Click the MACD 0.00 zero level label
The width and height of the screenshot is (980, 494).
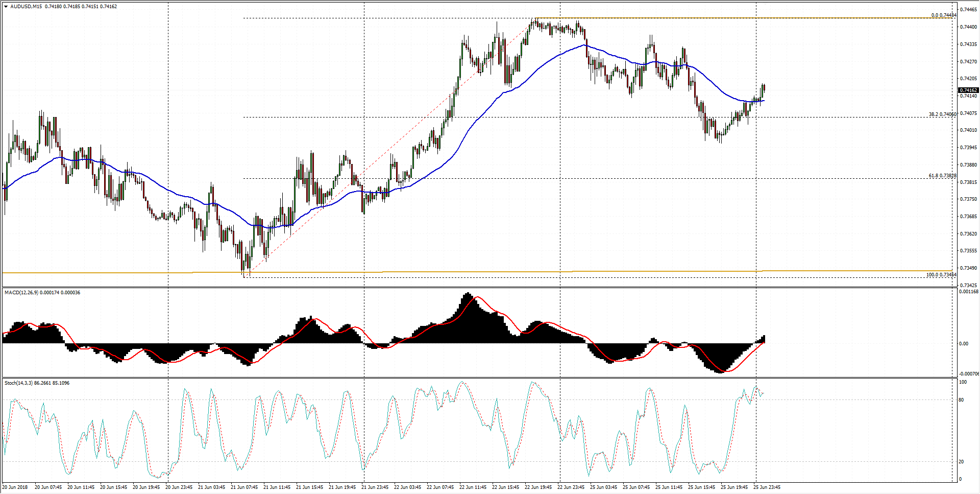click(x=963, y=344)
